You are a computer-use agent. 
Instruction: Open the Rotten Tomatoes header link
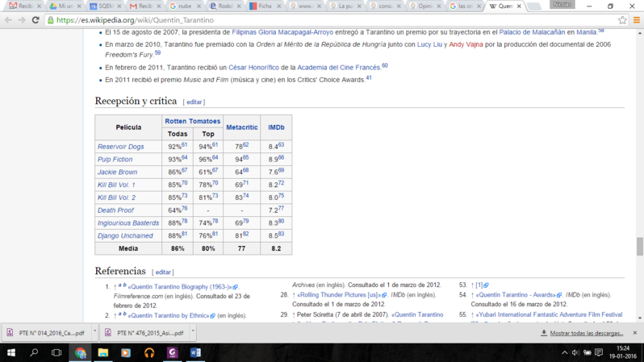point(192,121)
